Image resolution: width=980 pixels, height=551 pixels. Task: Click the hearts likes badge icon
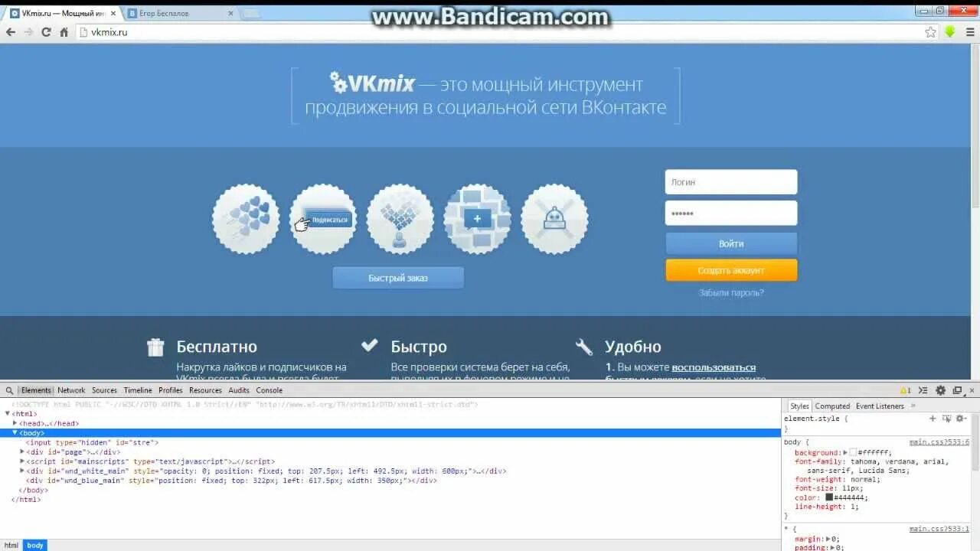pyautogui.click(x=246, y=219)
